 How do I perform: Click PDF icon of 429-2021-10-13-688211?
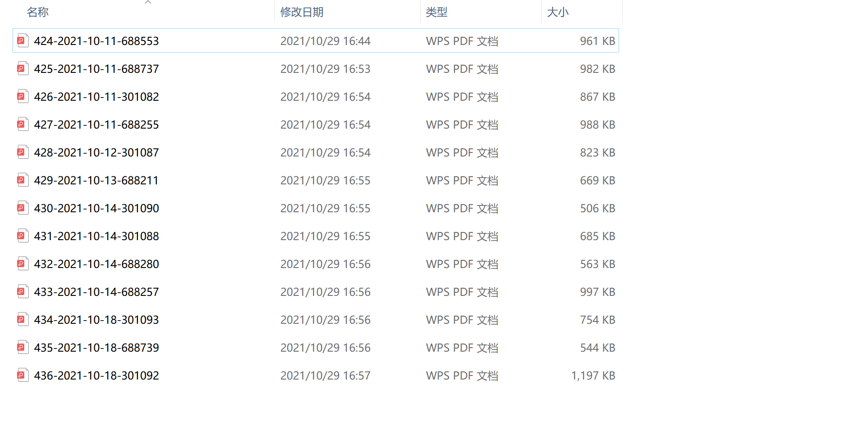tap(23, 180)
